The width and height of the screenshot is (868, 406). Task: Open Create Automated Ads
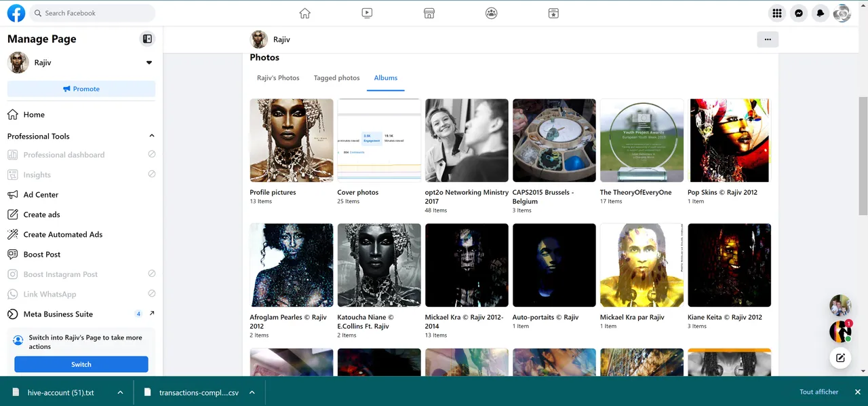click(62, 234)
